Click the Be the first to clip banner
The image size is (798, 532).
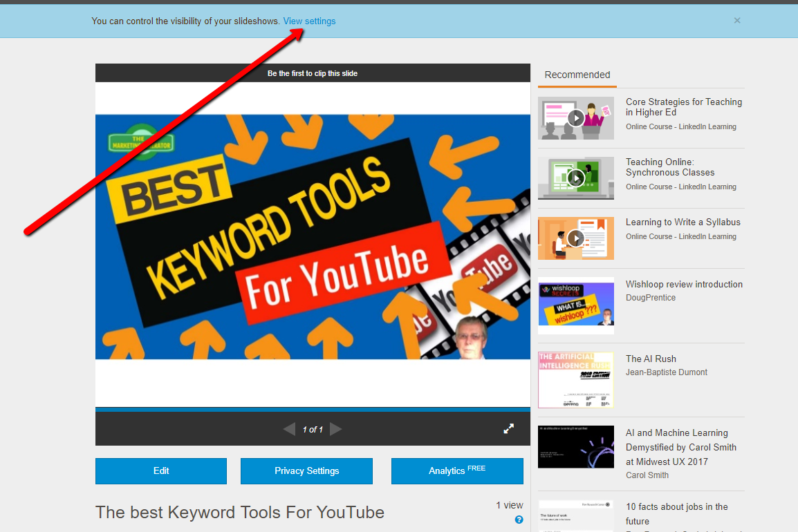pos(313,73)
